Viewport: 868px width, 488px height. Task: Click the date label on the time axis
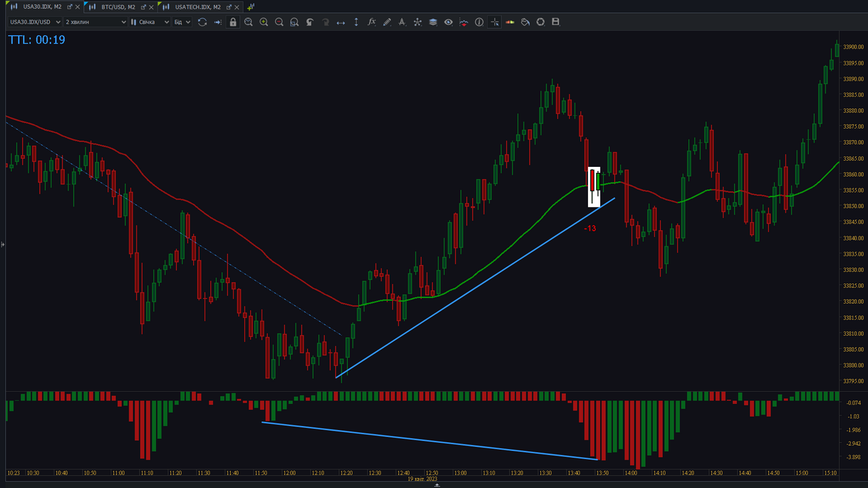tap(422, 479)
